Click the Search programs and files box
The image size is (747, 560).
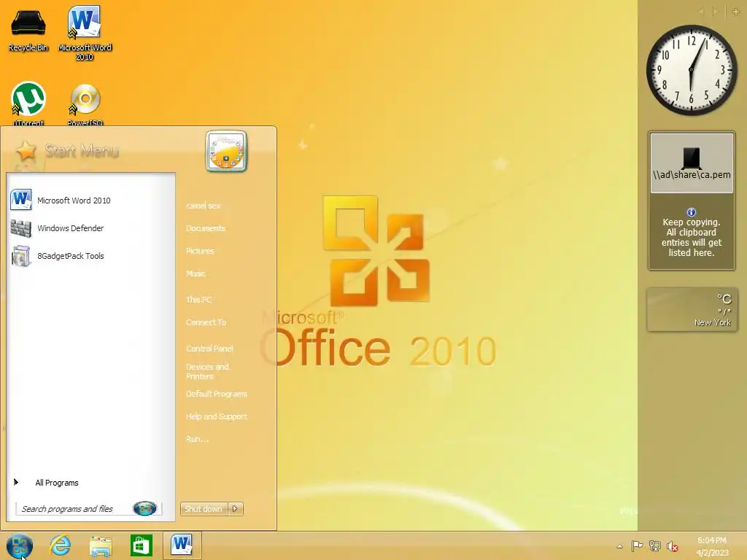(x=88, y=508)
